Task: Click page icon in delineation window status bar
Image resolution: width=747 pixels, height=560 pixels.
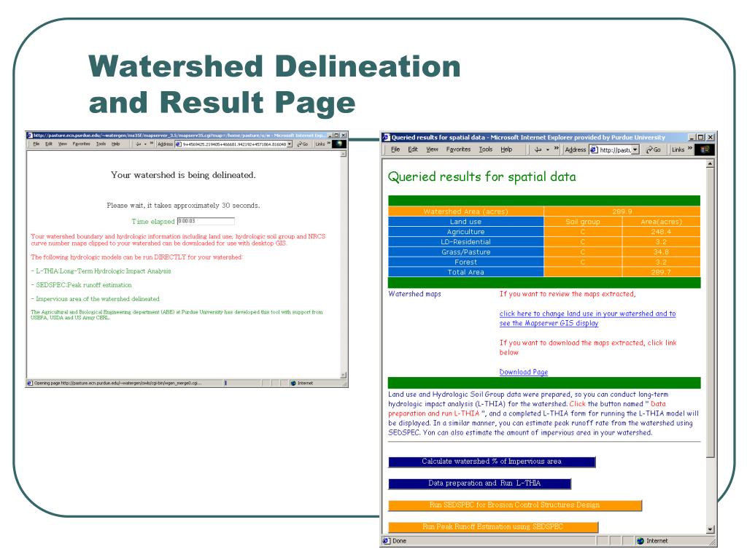Action: (29, 383)
